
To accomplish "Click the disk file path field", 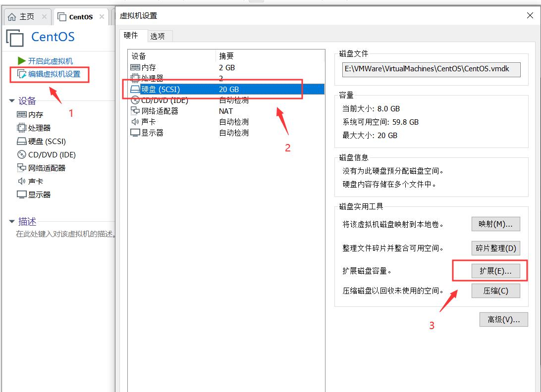I will tap(432, 69).
